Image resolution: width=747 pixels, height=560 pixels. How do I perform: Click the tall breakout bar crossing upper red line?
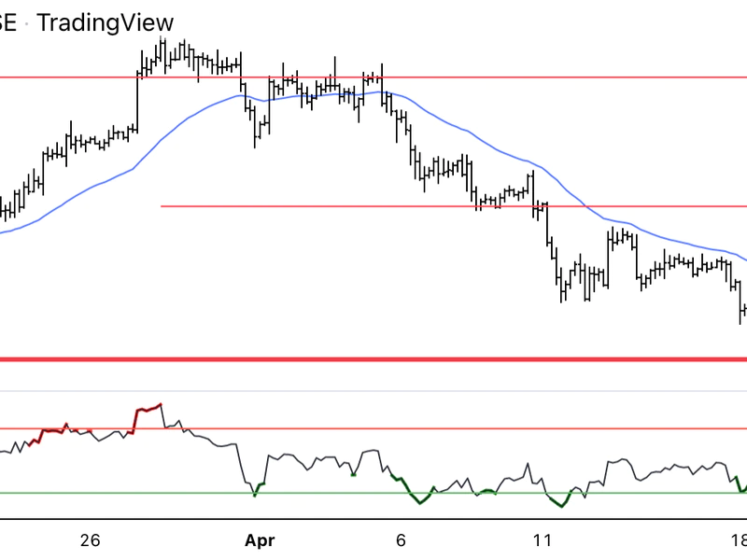coord(137,103)
